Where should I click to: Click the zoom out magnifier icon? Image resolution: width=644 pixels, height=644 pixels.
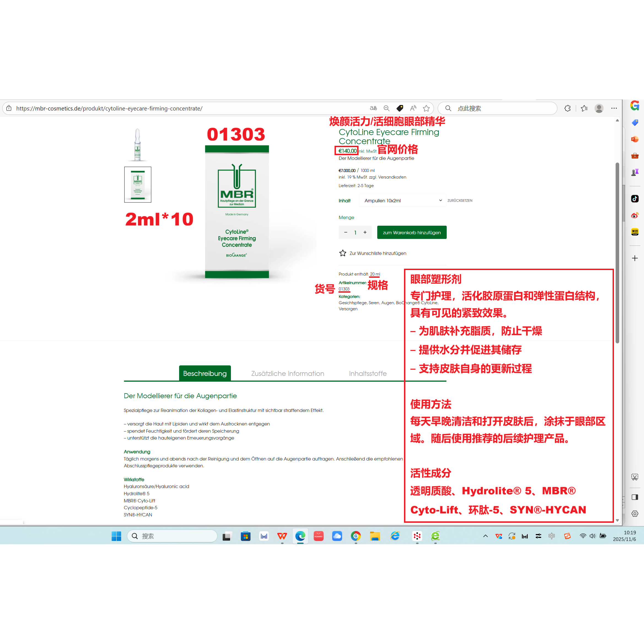click(387, 108)
